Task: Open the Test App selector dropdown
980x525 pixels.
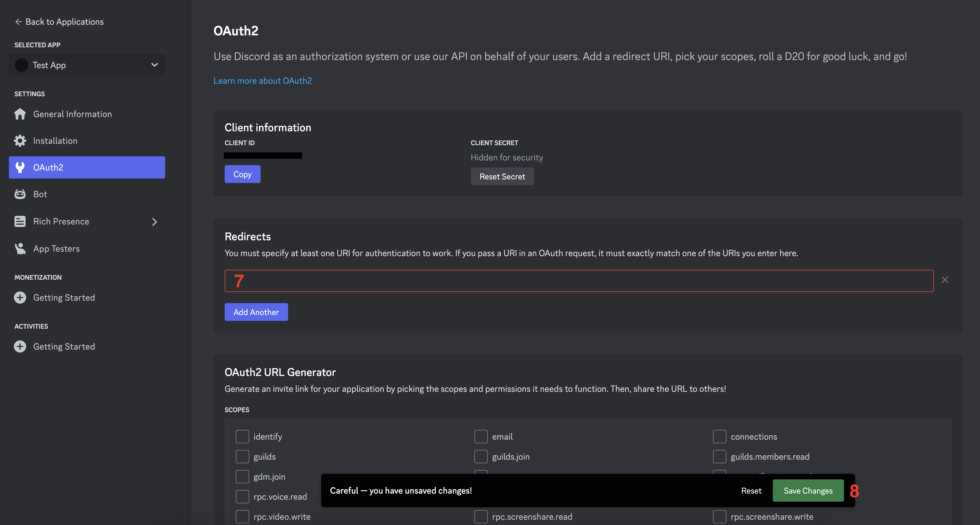Action: click(87, 65)
